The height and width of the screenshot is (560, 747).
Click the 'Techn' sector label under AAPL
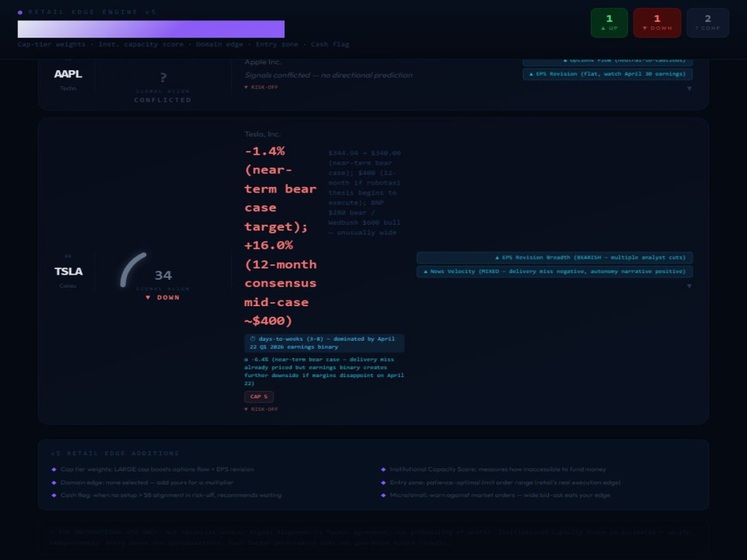68,88
